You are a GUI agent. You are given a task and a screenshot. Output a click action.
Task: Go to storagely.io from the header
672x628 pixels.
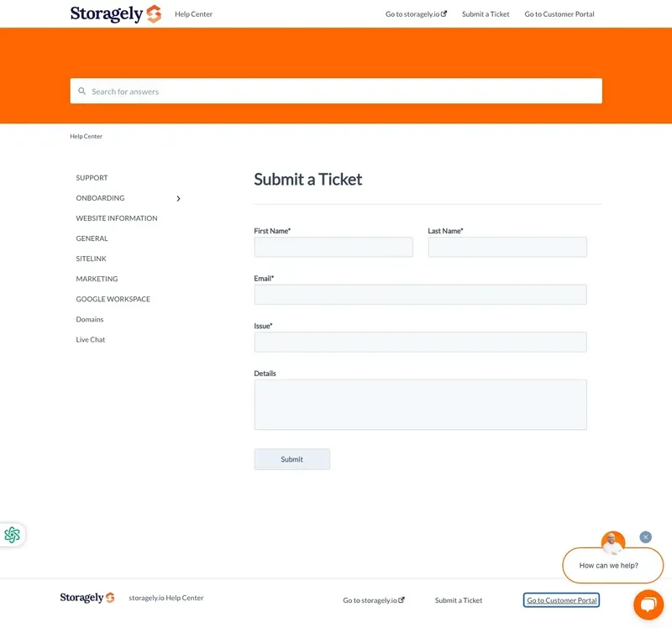[416, 14]
